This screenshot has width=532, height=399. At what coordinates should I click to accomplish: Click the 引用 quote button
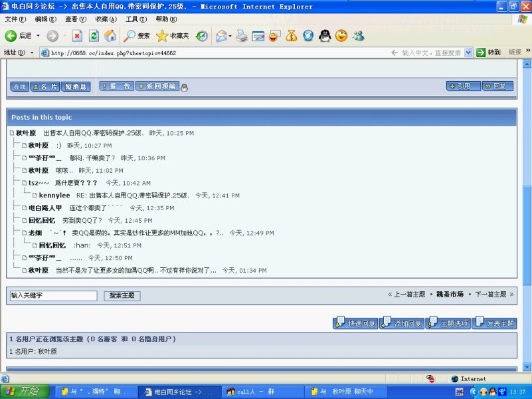pyautogui.click(x=461, y=86)
